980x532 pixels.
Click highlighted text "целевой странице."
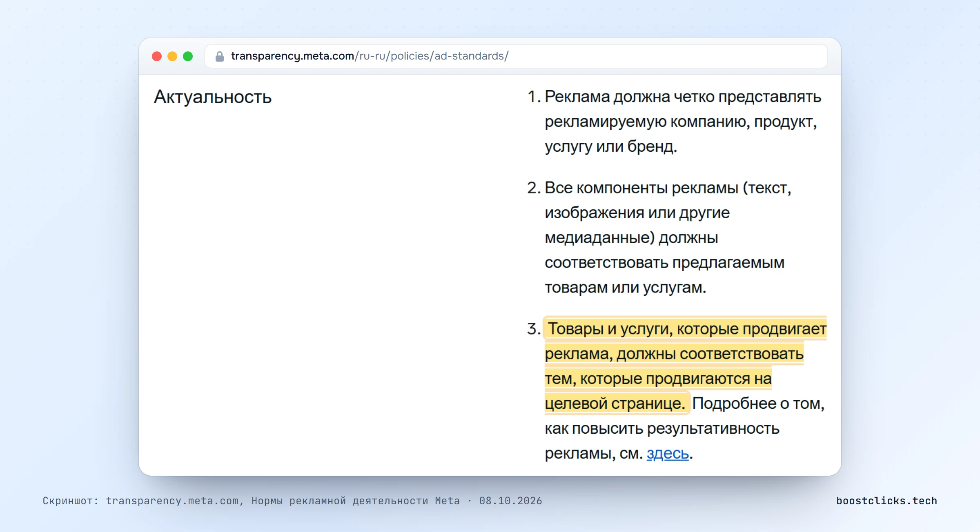tap(615, 403)
